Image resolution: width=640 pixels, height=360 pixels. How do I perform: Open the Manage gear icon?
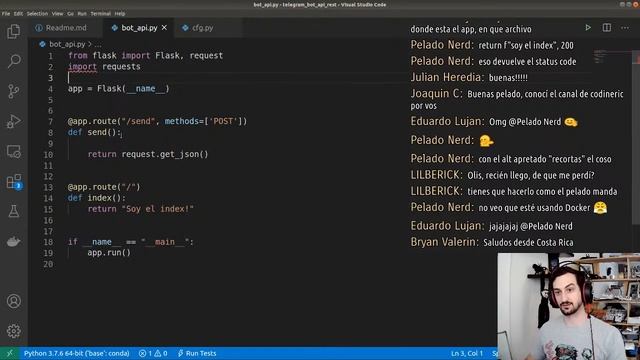click(x=13, y=331)
